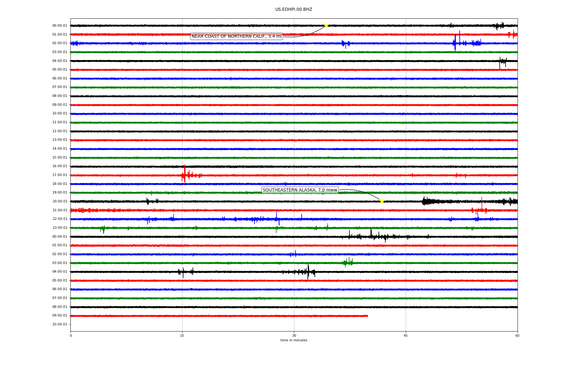Click the first 20:00:01 row time label

click(60, 201)
